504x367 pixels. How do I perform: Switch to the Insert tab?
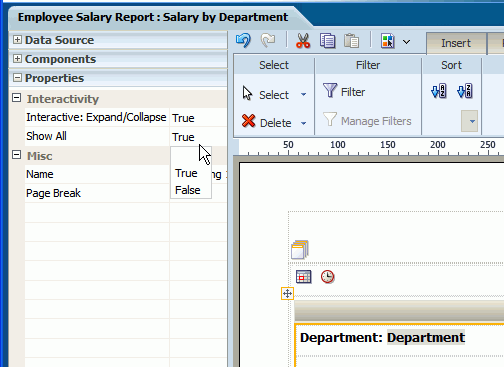click(456, 43)
